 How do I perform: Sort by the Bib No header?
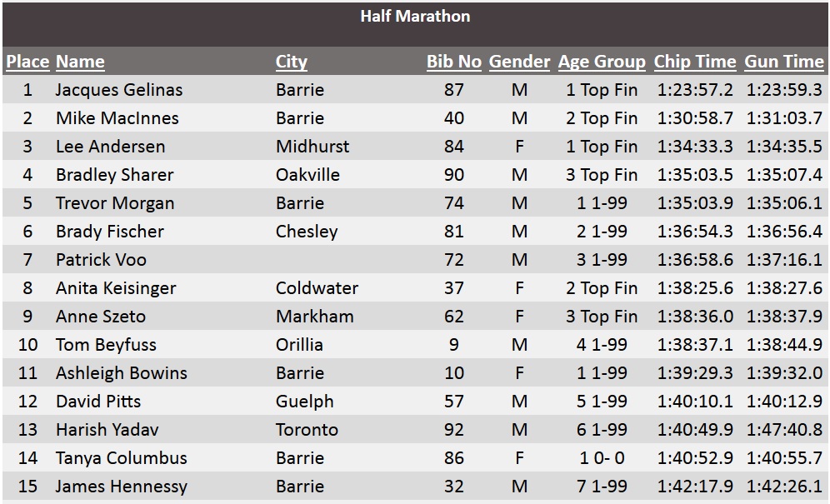point(454,62)
